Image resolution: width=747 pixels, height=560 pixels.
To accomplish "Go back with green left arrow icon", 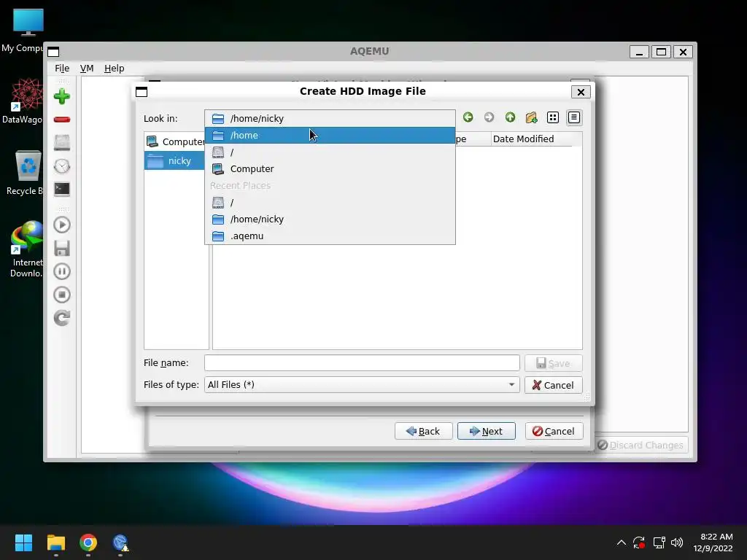I will [468, 117].
